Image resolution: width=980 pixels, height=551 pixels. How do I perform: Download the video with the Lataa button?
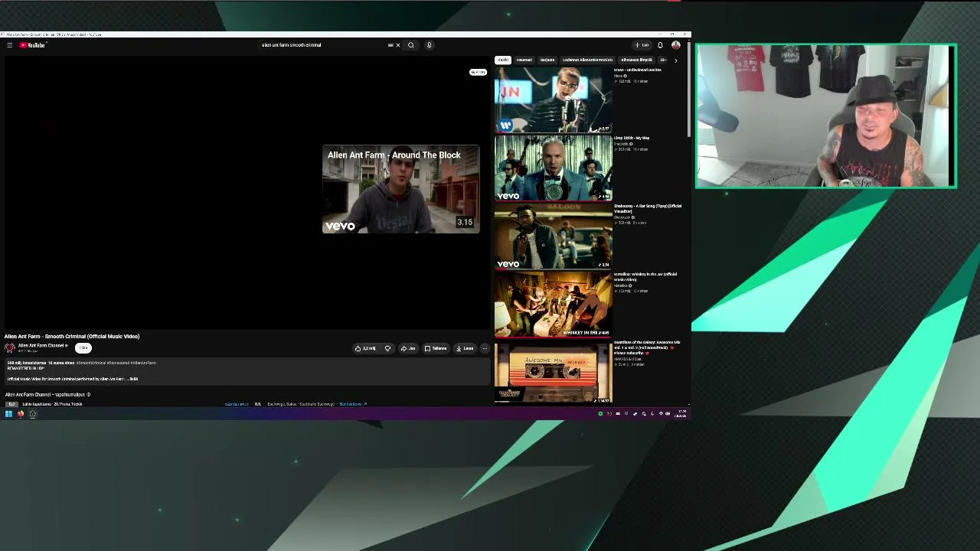[x=465, y=348]
